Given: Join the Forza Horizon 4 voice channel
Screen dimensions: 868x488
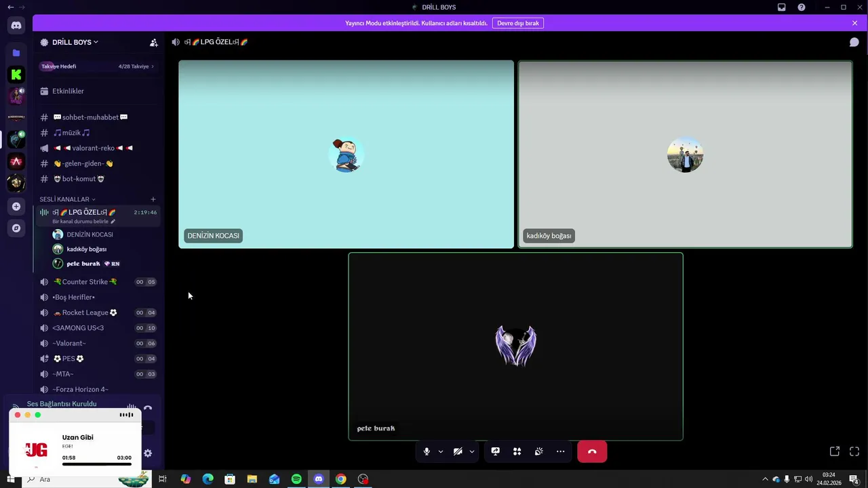Looking at the screenshot, I should click(x=98, y=389).
